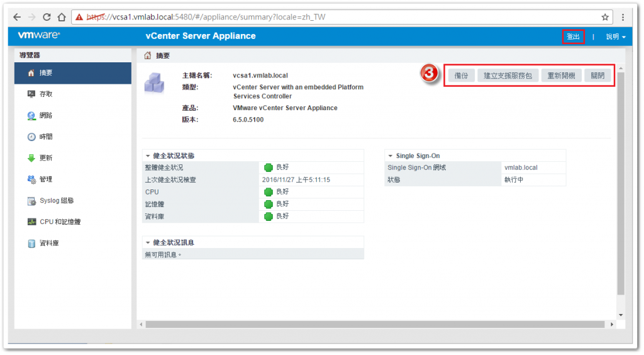Click the 資料庫 cylinder icon in navigator
This screenshot has width=644, height=355.
(x=31, y=244)
